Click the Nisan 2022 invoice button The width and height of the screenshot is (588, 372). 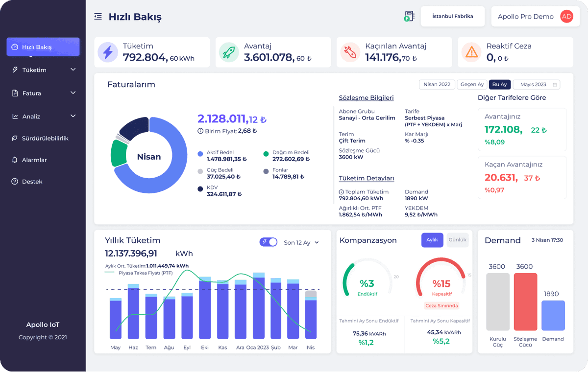click(437, 85)
